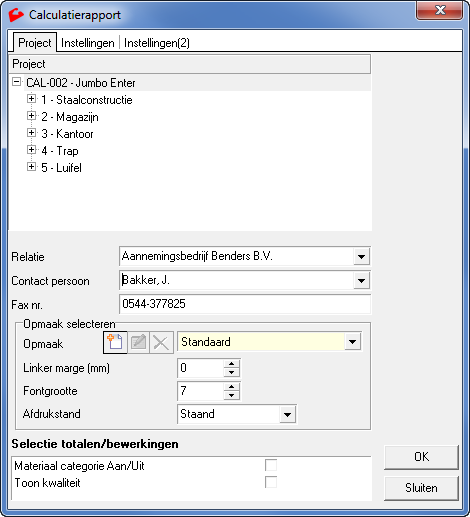Expand the 4 - Trap node

tap(31, 150)
